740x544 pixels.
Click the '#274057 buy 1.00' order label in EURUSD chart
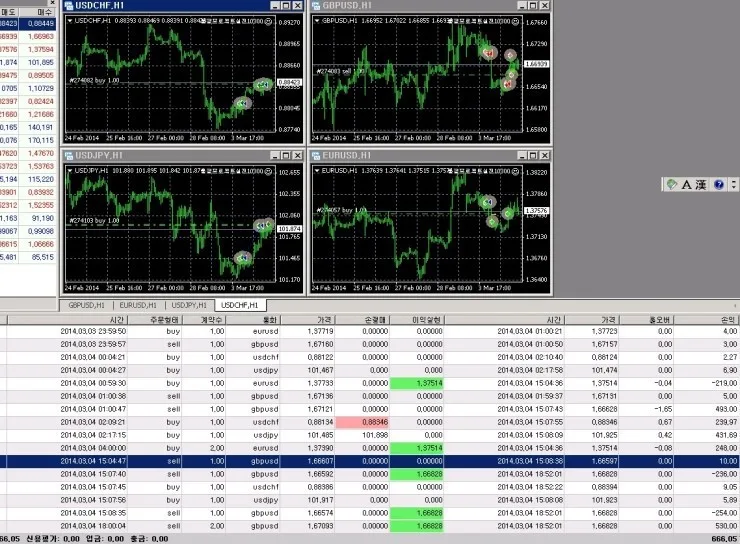(341, 209)
